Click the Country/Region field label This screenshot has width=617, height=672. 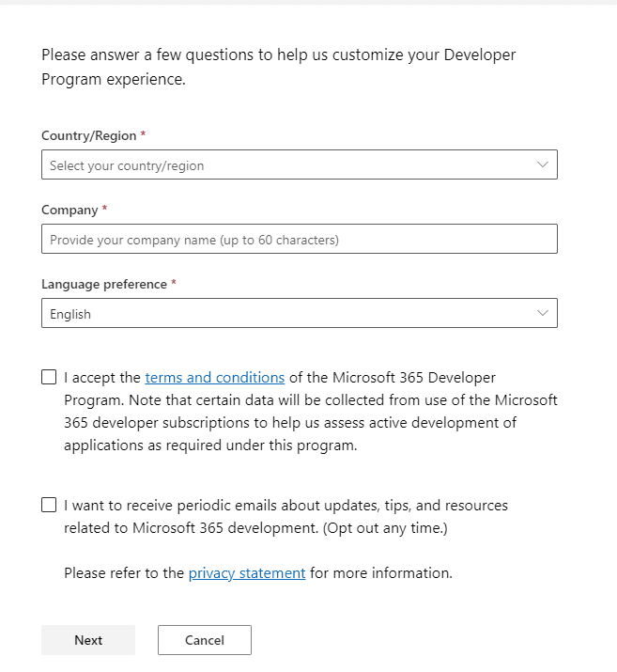coord(89,135)
